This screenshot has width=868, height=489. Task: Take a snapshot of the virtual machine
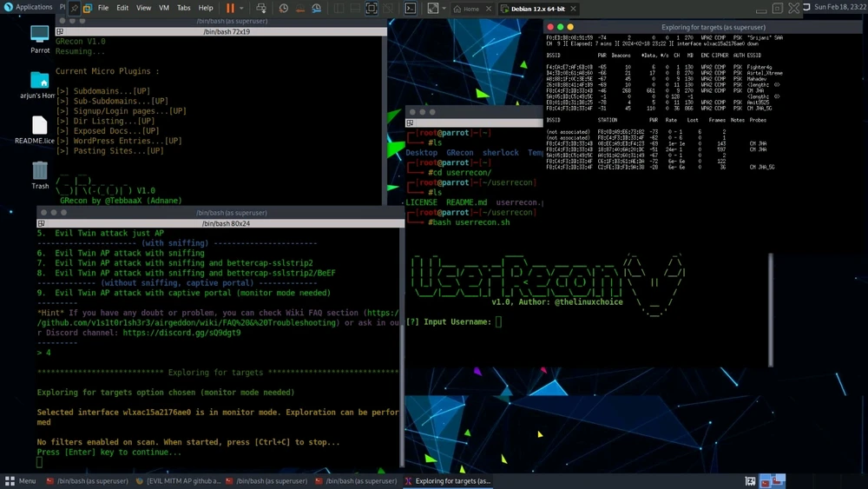point(284,9)
